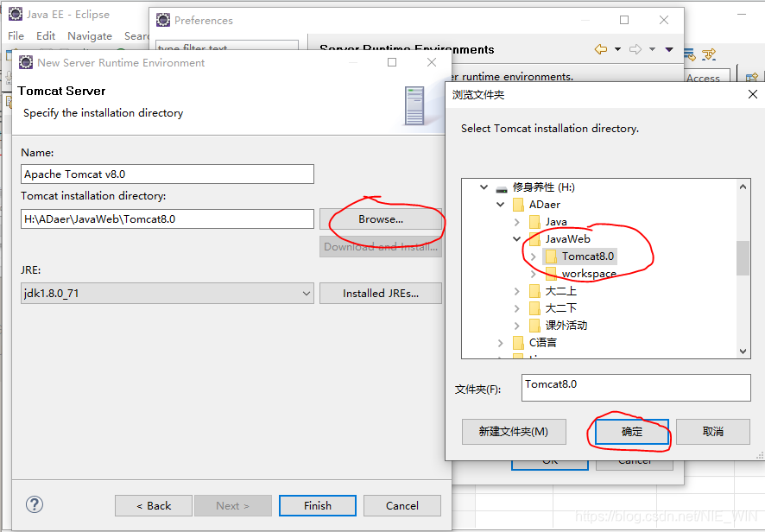Maximize the New Server Runtime Environment dialog
The width and height of the screenshot is (765, 532).
click(392, 62)
